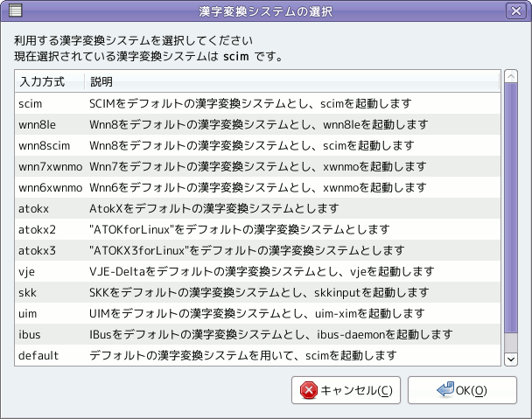Select the skk input method row
532x419 pixels.
(x=257, y=292)
